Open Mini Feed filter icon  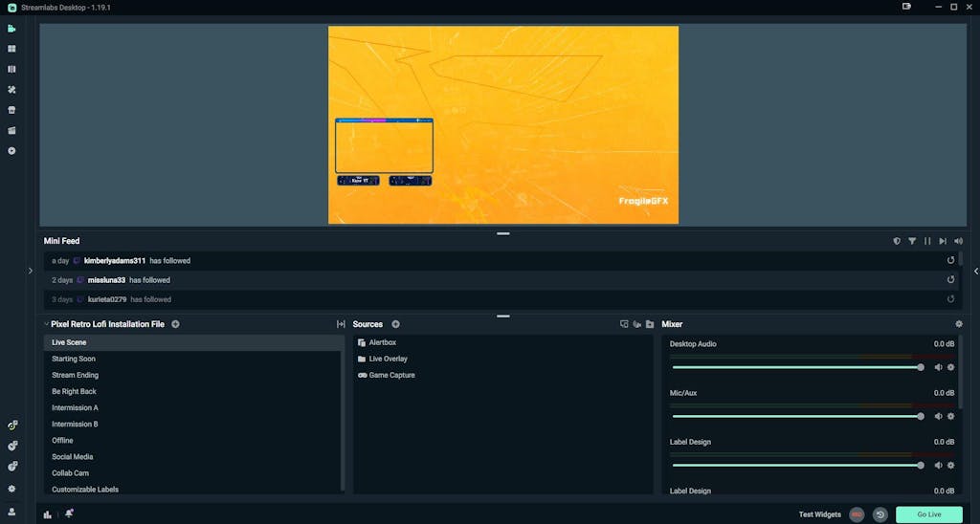click(x=912, y=241)
